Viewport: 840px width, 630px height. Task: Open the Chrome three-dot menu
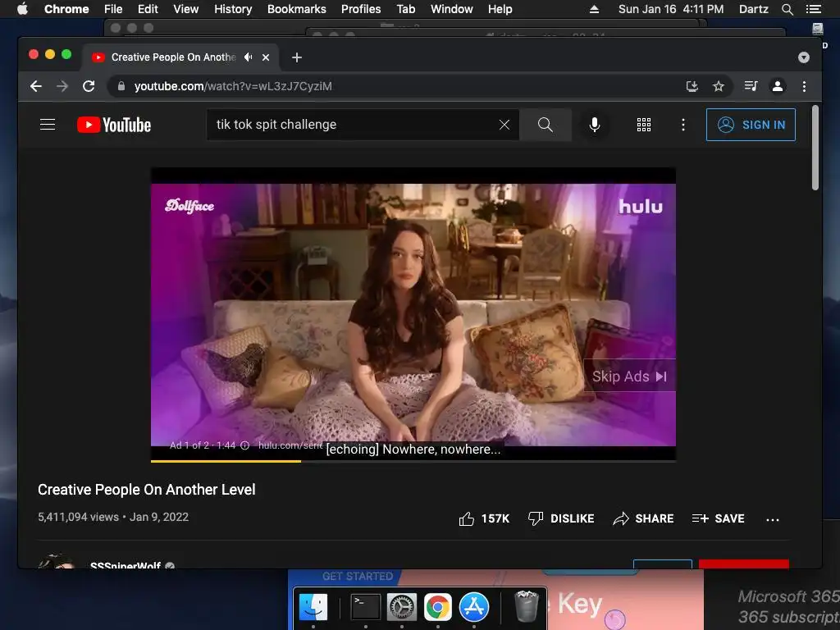(x=804, y=86)
